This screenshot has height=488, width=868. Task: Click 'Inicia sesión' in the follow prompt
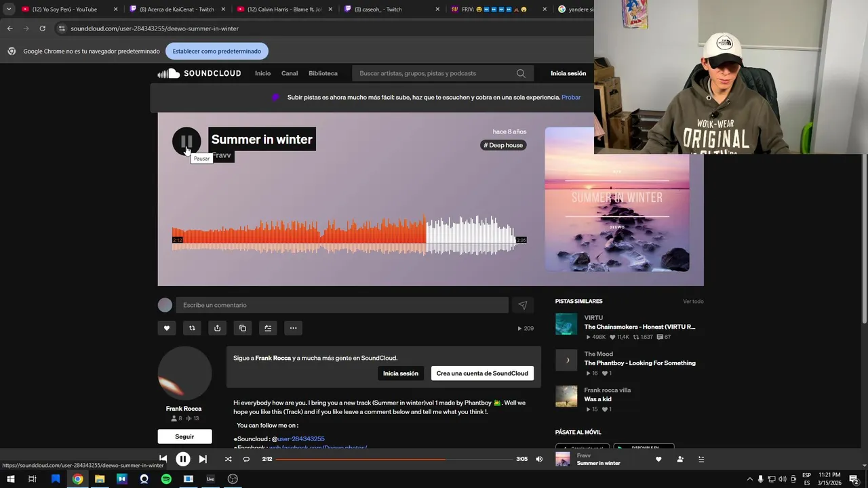click(x=400, y=373)
